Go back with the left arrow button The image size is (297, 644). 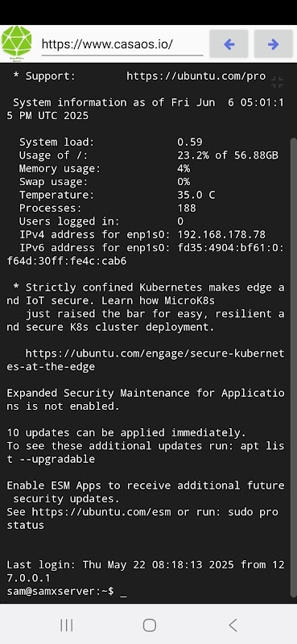pyautogui.click(x=229, y=44)
